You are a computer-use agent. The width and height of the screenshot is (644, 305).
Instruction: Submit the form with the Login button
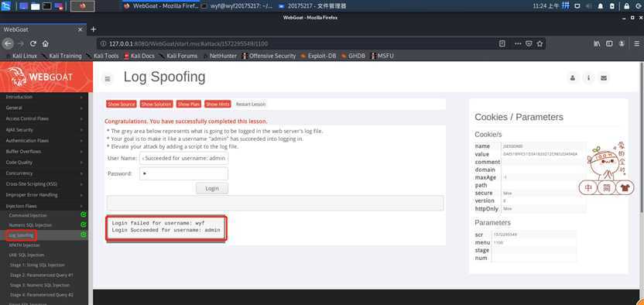point(212,188)
